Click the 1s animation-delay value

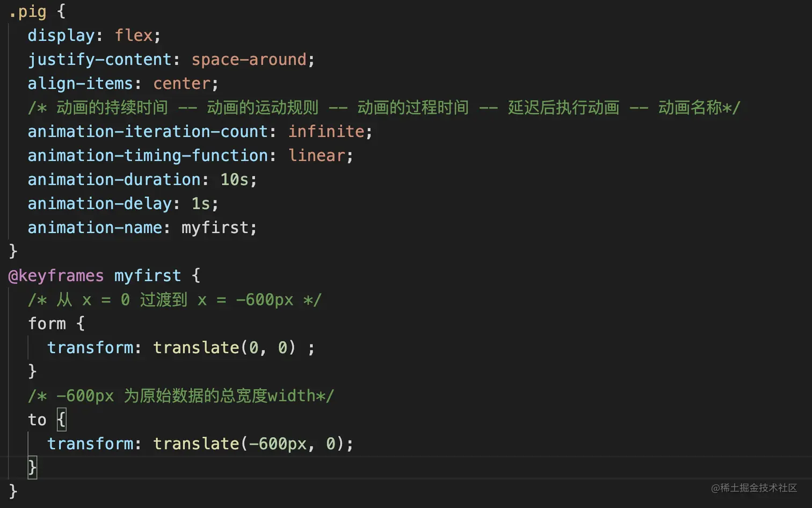(201, 203)
